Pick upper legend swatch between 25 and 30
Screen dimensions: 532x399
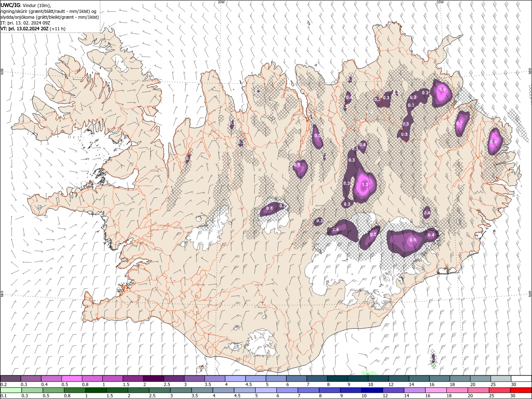click(x=501, y=379)
